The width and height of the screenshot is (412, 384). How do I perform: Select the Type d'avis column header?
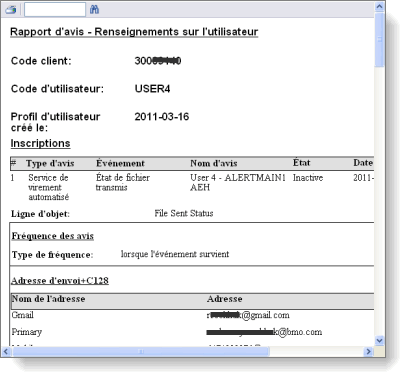(50, 163)
